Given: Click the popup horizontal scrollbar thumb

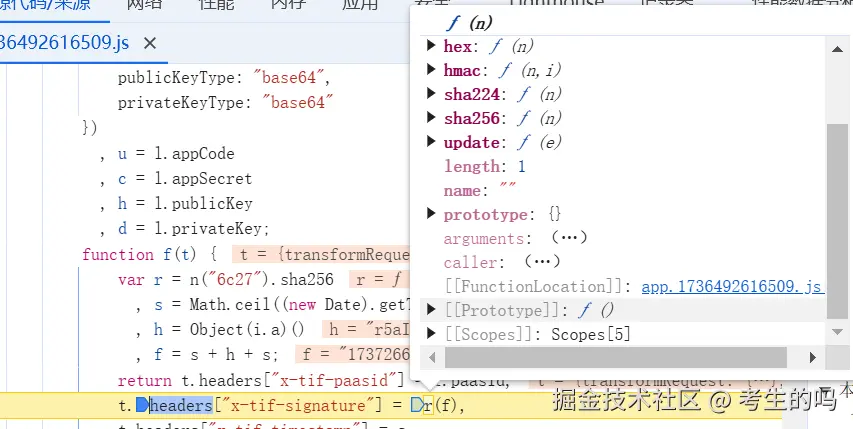Looking at the screenshot, I should click(x=616, y=357).
